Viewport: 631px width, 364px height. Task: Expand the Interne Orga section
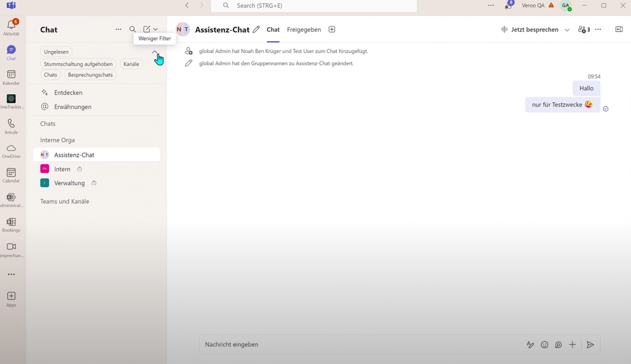coord(57,140)
